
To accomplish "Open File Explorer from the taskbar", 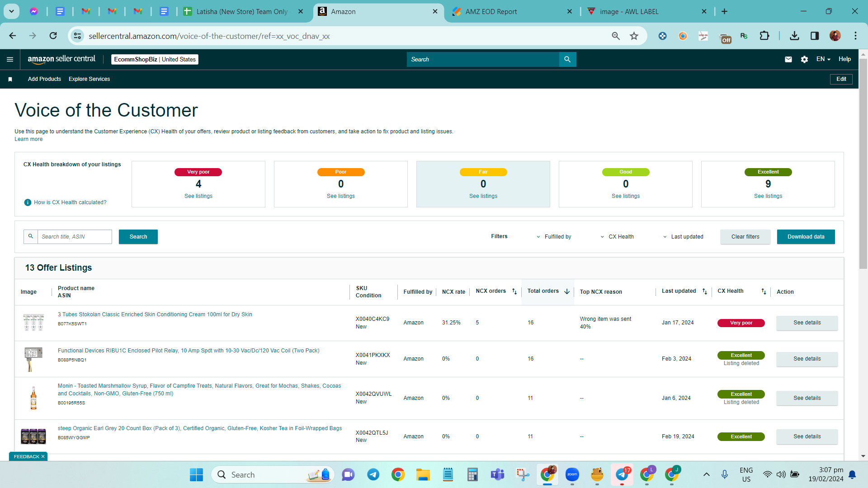I will 423,474.
